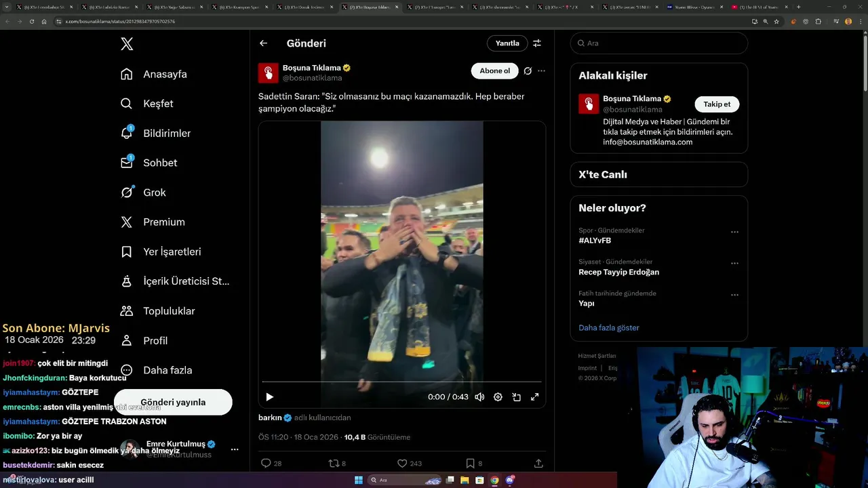
Task: Click the bookmark star in the address bar
Action: [x=777, y=22]
